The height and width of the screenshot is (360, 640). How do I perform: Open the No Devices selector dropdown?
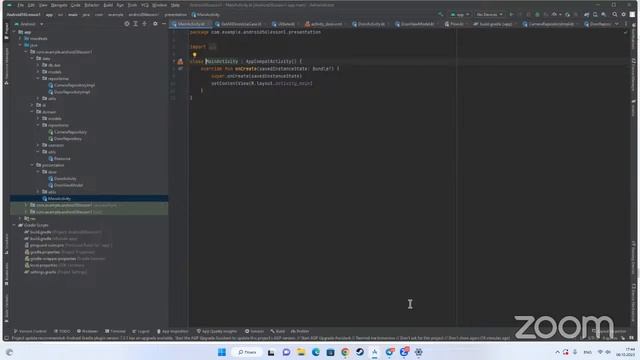point(489,14)
